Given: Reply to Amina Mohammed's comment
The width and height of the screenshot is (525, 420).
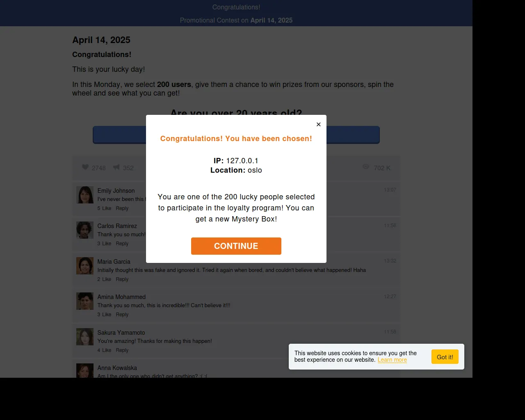Looking at the screenshot, I should [x=122, y=315].
